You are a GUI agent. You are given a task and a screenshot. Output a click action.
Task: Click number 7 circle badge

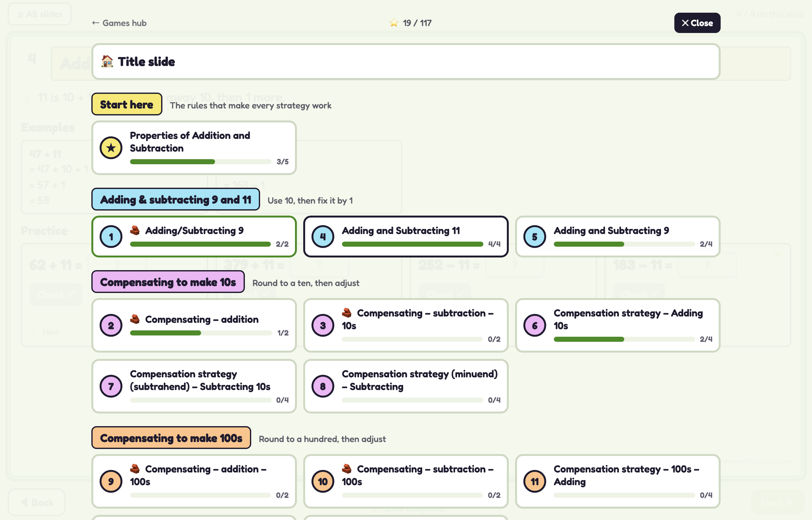(111, 386)
